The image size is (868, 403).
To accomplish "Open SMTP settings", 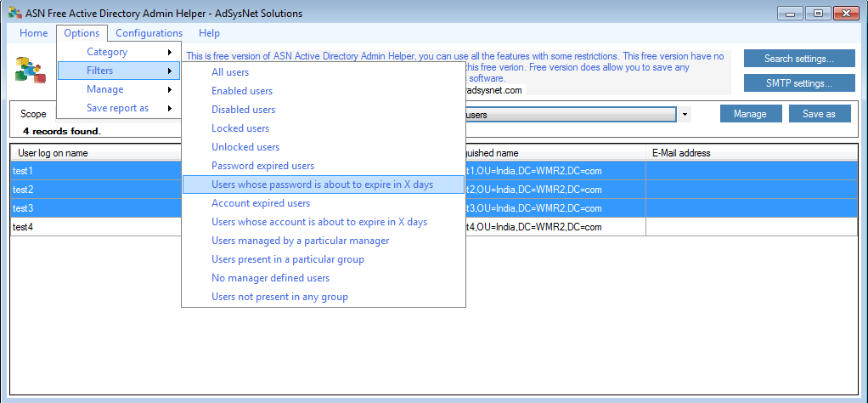I will (x=799, y=83).
